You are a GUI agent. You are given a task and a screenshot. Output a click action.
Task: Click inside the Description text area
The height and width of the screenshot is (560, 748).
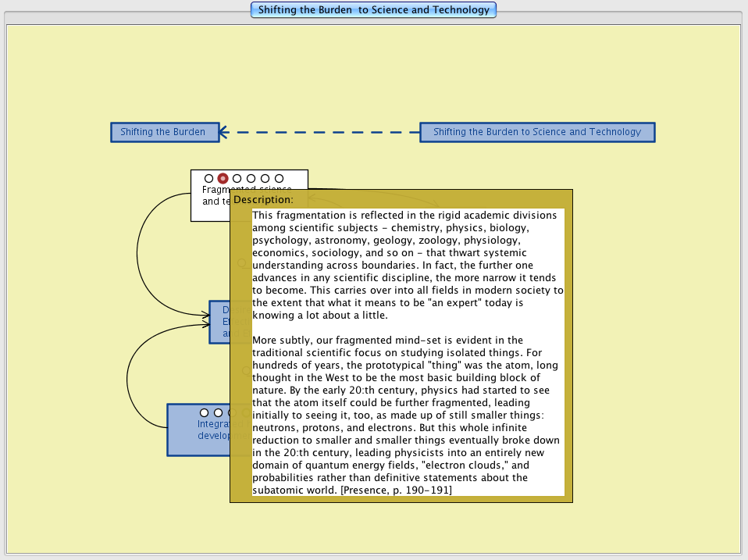[x=408, y=351]
